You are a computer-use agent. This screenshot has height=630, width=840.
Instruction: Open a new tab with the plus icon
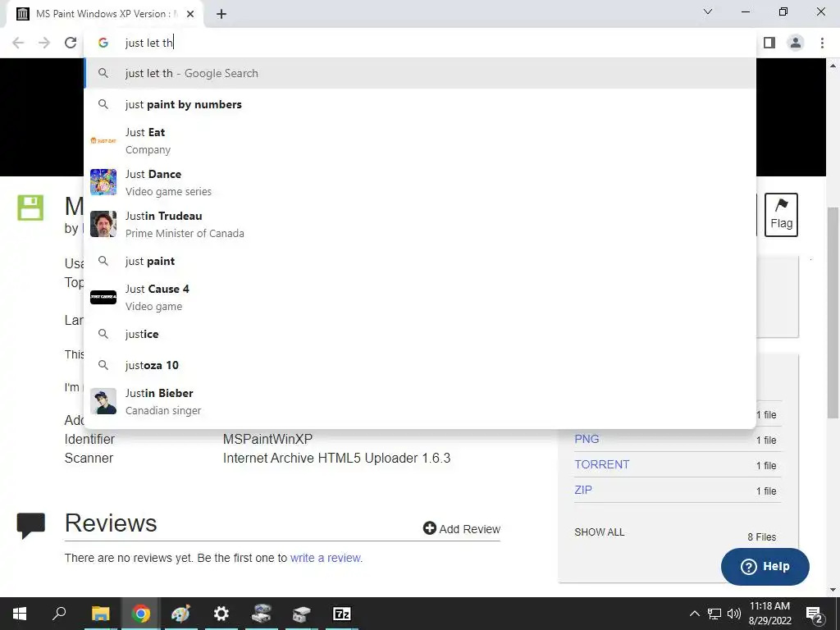[x=221, y=14]
